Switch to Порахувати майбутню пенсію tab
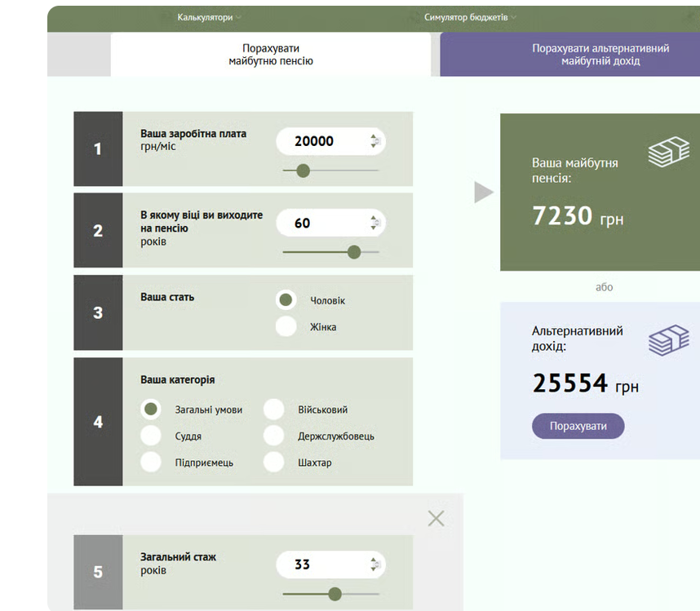 tap(271, 55)
